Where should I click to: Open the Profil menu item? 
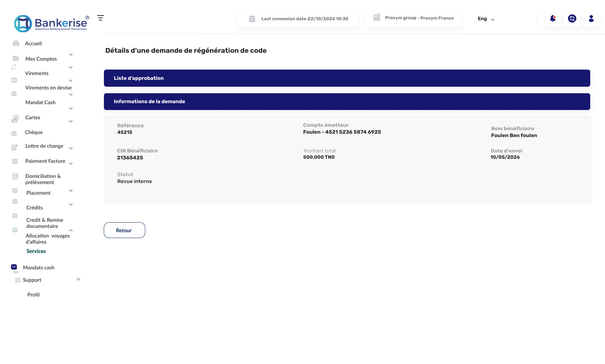(x=34, y=295)
